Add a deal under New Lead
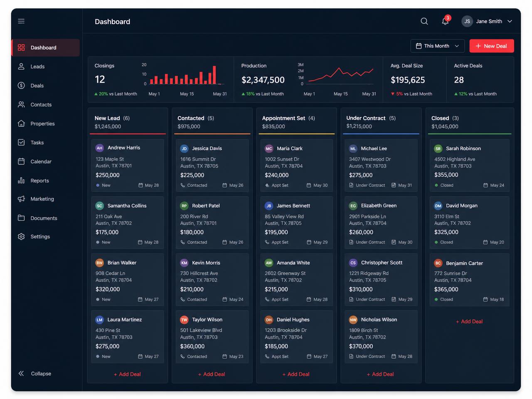 [127, 374]
